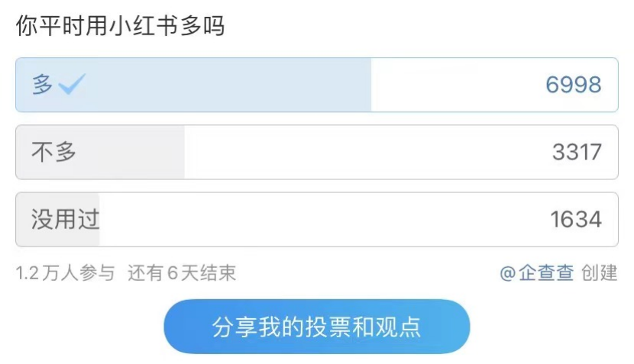Click the 还有6天结束 remaining time text

pyautogui.click(x=182, y=273)
